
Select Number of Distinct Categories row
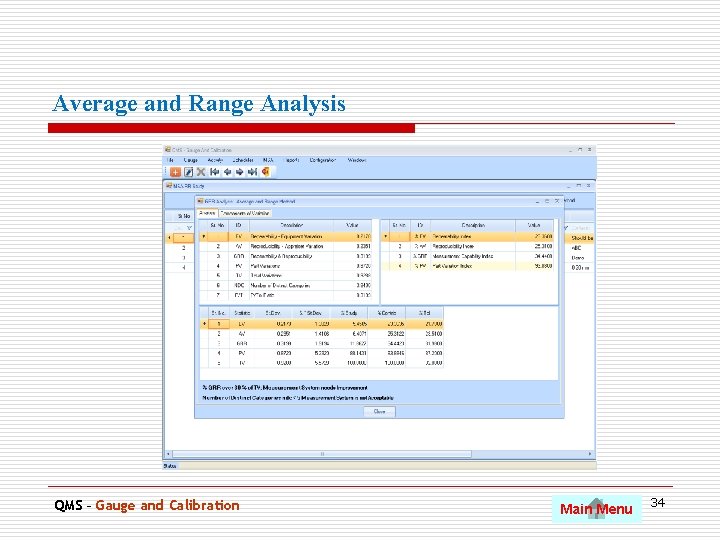285,286
